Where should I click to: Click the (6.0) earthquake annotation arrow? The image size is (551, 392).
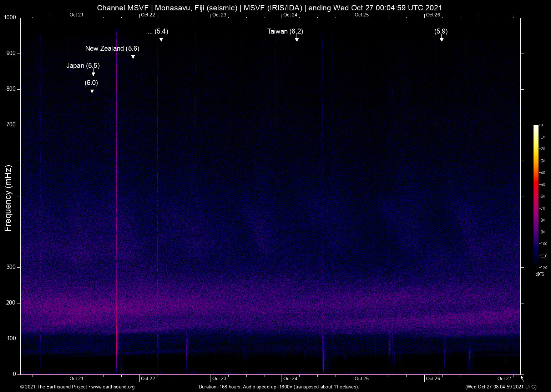click(x=92, y=90)
